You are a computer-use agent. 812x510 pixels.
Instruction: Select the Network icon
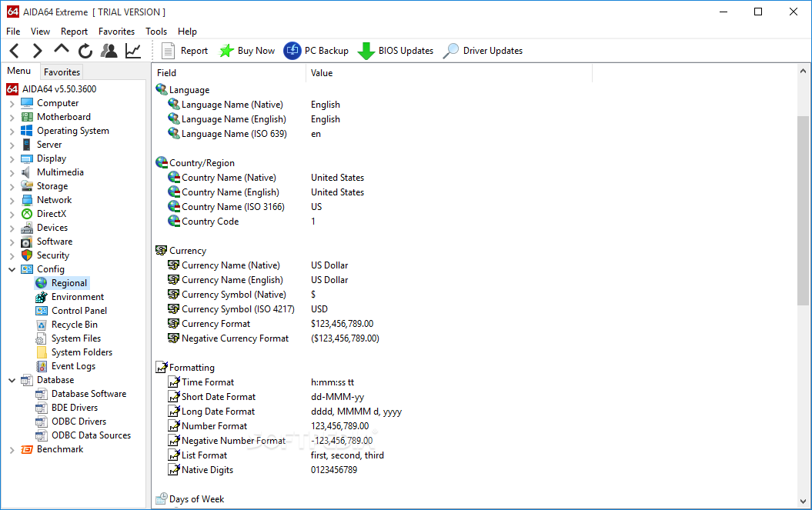[27, 200]
